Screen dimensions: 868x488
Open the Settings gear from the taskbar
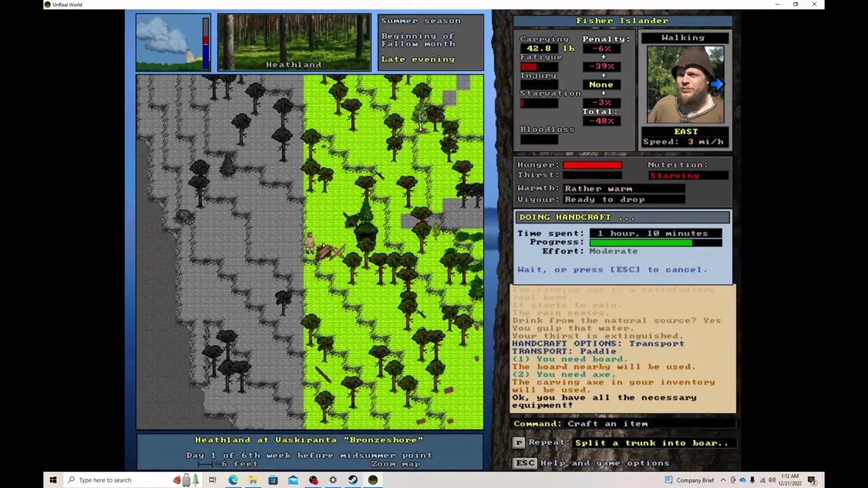(x=333, y=480)
